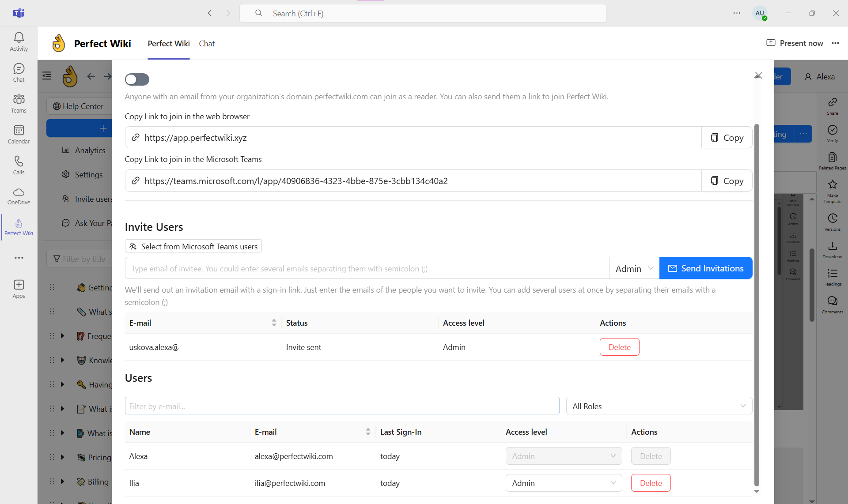This screenshot has height=504, width=848.
Task: View page Versions via clock icon
Action: click(x=832, y=219)
